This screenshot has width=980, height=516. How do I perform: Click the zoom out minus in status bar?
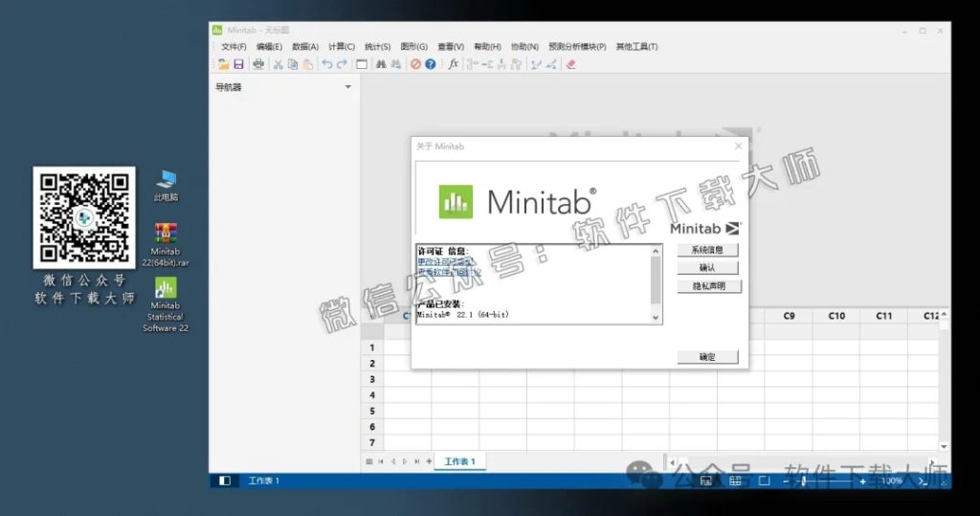tap(786, 481)
